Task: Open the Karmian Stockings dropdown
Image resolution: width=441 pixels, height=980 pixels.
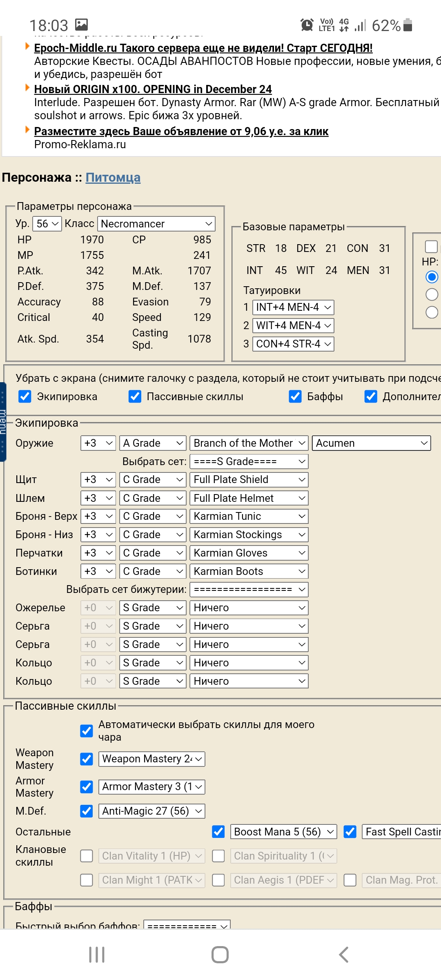Action: pos(249,535)
